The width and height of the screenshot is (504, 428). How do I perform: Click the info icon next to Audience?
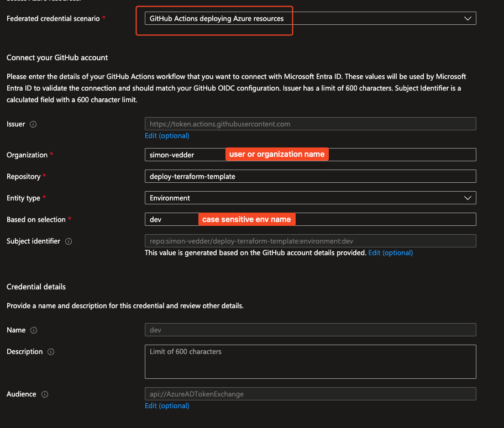point(45,394)
